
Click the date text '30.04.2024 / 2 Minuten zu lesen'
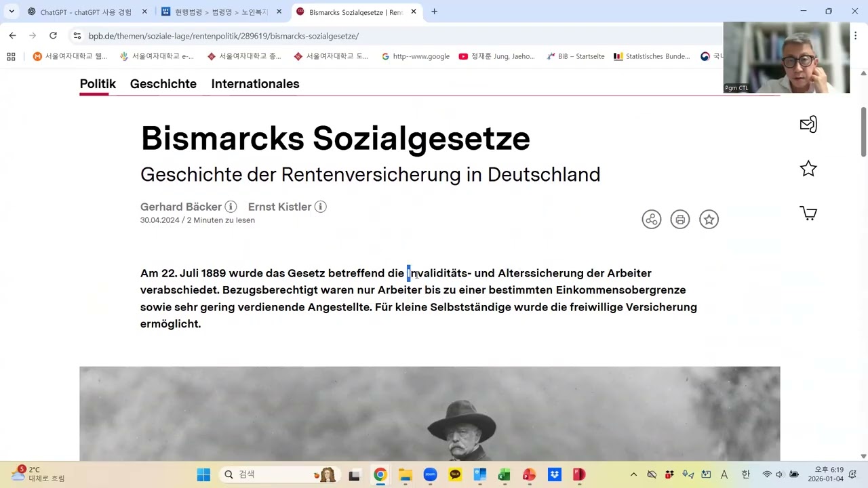(197, 220)
